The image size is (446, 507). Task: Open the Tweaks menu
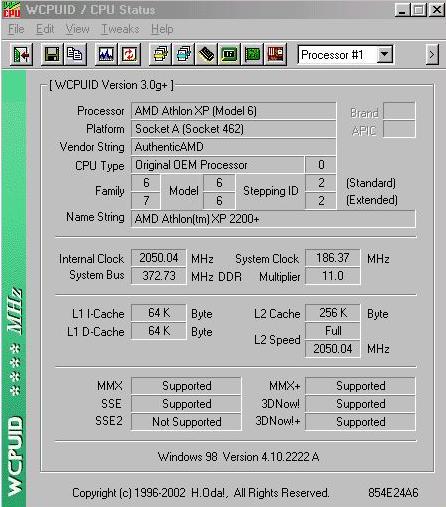coord(120,29)
